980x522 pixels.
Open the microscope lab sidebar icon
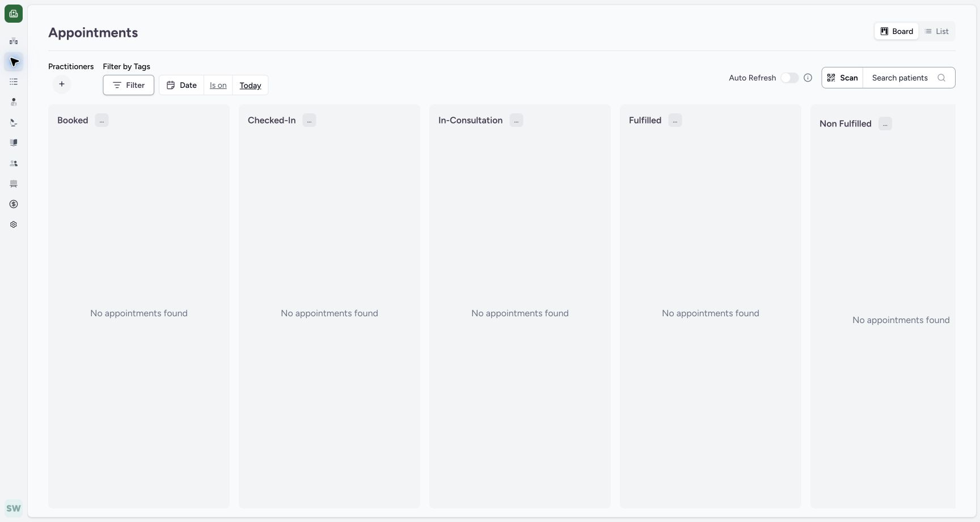[14, 122]
